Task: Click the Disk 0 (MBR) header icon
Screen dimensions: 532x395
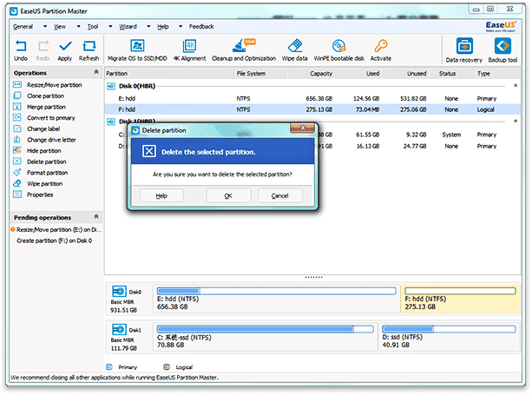Action: (111, 86)
